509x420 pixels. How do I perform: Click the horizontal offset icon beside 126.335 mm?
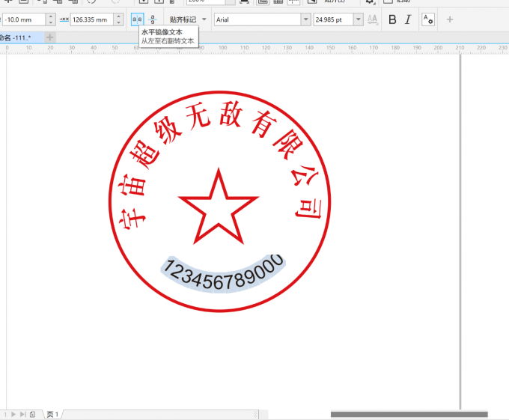(x=64, y=19)
